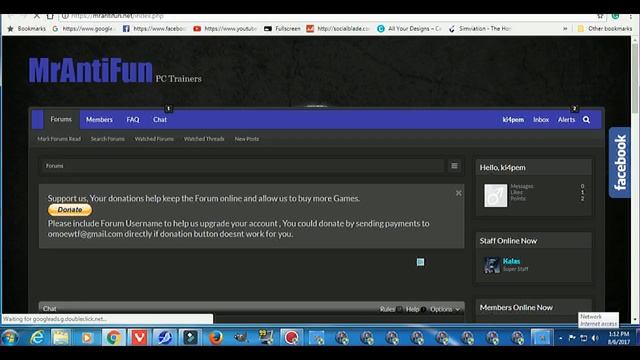Open the Fullscreen bookmark
640x360 pixels.
pos(282,29)
